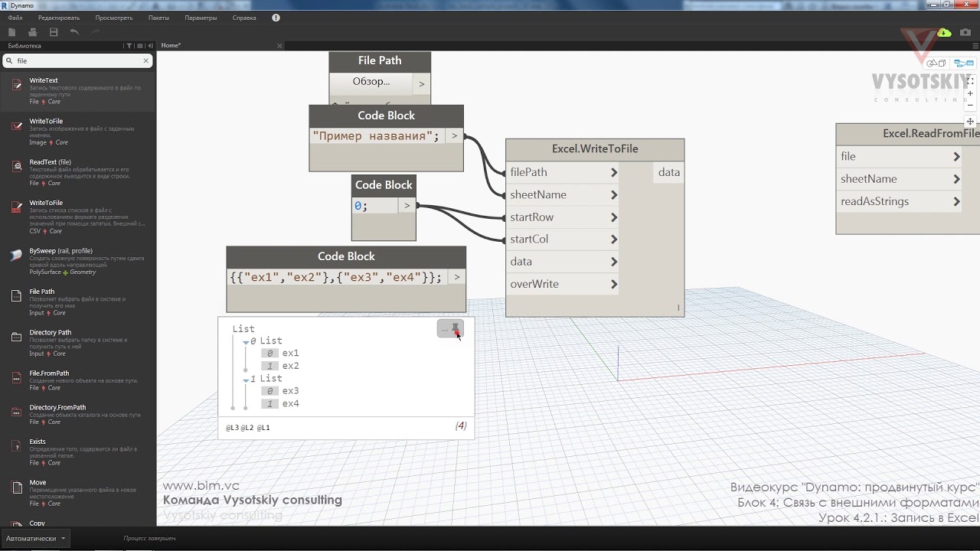
Task: Click the Save toolbar icon
Action: pyautogui.click(x=54, y=32)
